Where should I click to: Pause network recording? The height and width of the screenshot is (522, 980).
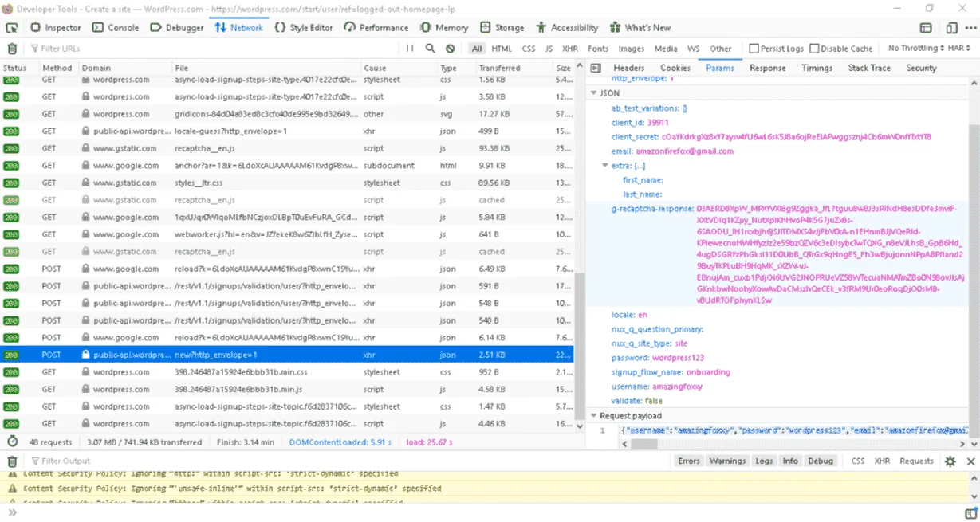pos(410,49)
